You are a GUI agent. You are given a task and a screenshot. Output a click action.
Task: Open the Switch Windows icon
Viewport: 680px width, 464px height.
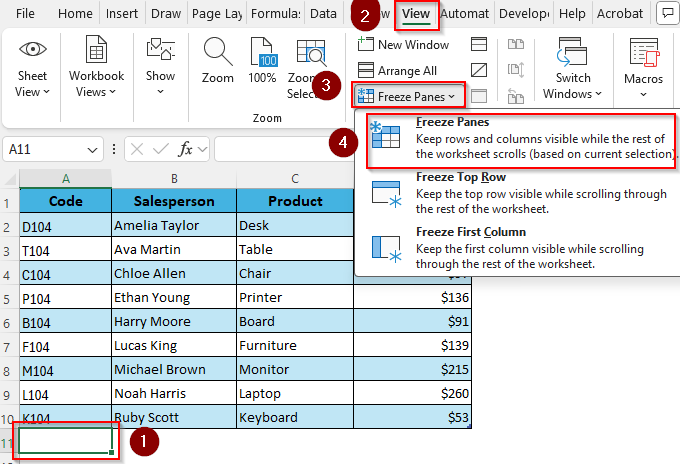(x=572, y=52)
